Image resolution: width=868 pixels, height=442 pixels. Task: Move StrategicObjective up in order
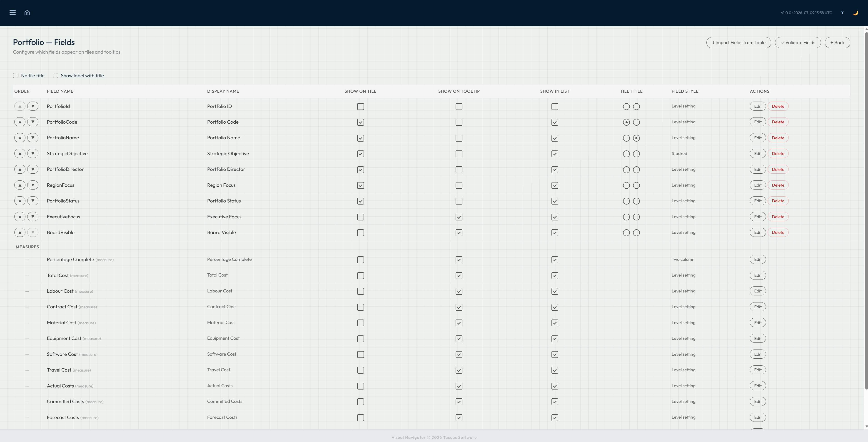pos(20,154)
